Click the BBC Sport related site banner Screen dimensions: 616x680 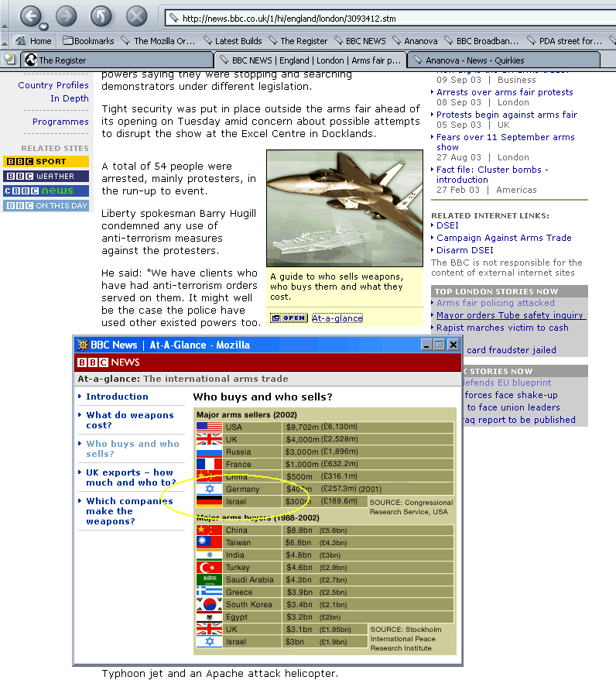pyautogui.click(x=46, y=161)
